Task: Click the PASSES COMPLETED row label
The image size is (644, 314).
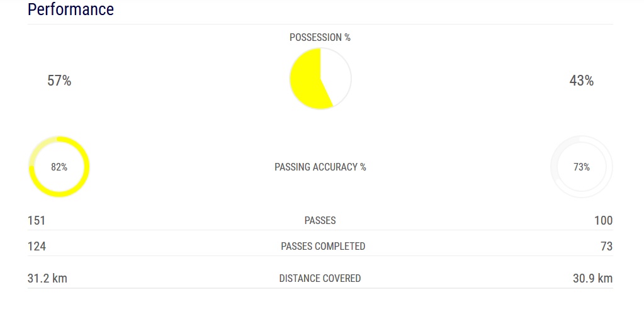Action: pyautogui.click(x=323, y=246)
